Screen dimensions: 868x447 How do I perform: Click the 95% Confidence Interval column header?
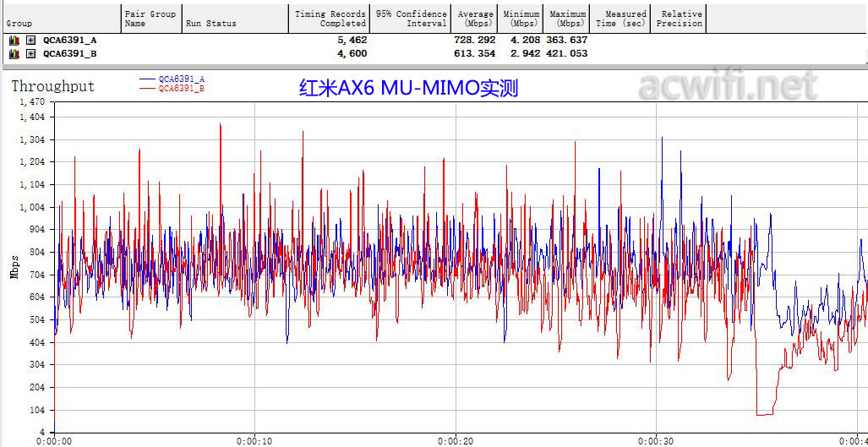411,19
